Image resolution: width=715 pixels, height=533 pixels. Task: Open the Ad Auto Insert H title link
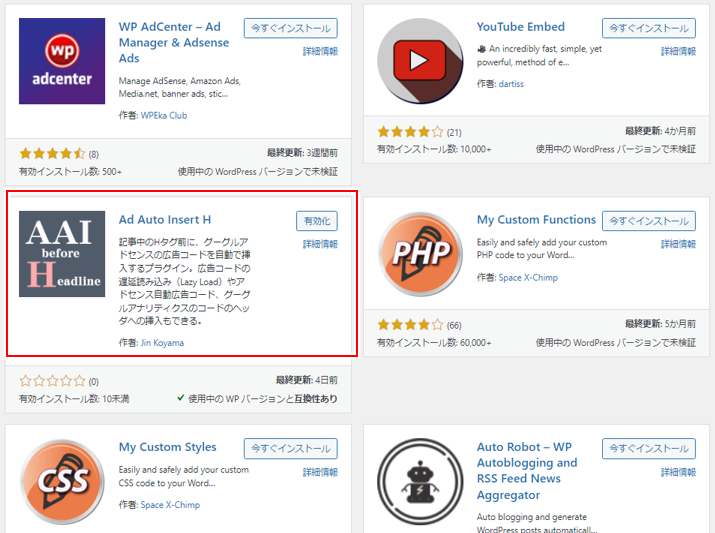point(165,220)
